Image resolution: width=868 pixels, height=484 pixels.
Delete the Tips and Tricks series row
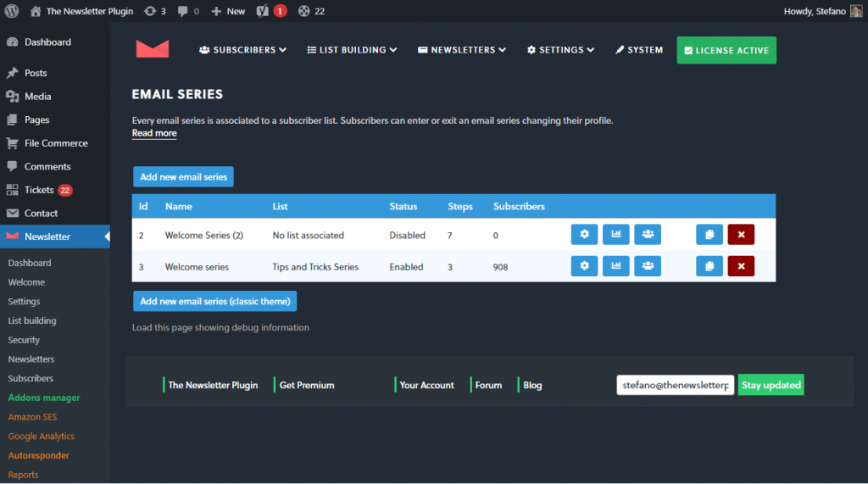click(741, 266)
